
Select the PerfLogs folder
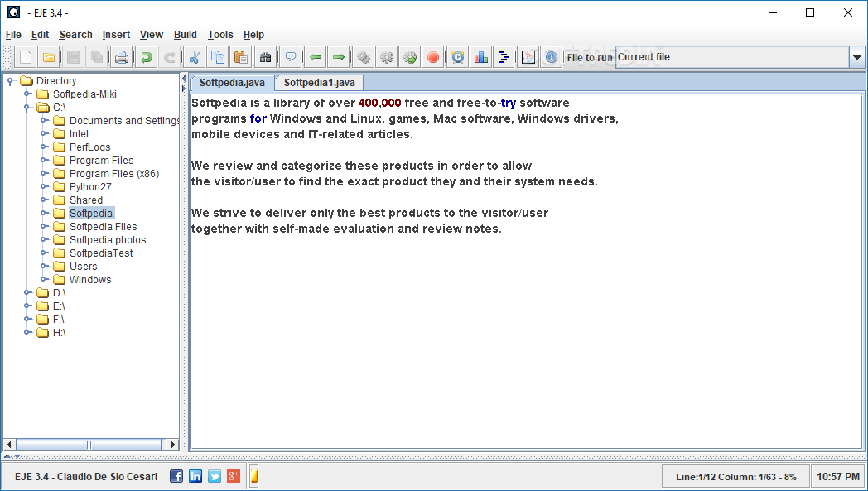click(x=89, y=147)
